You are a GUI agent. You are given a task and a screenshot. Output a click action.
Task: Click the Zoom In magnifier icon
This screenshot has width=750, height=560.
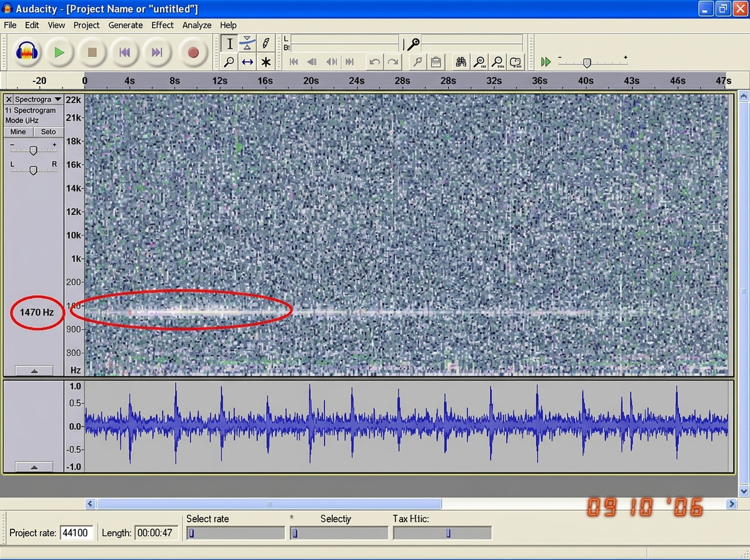coord(479,61)
